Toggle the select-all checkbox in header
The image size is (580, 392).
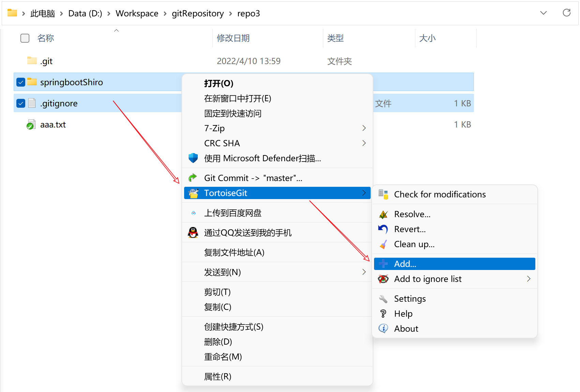25,38
